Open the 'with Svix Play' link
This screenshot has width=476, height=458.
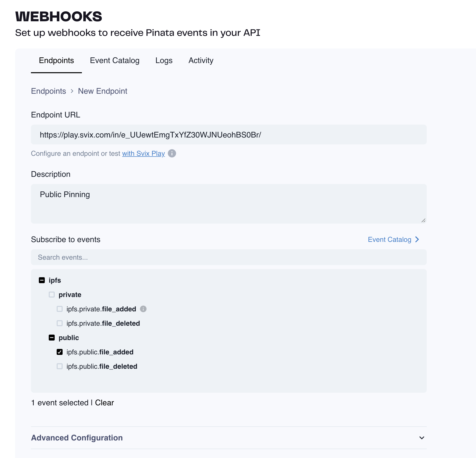[x=143, y=153]
